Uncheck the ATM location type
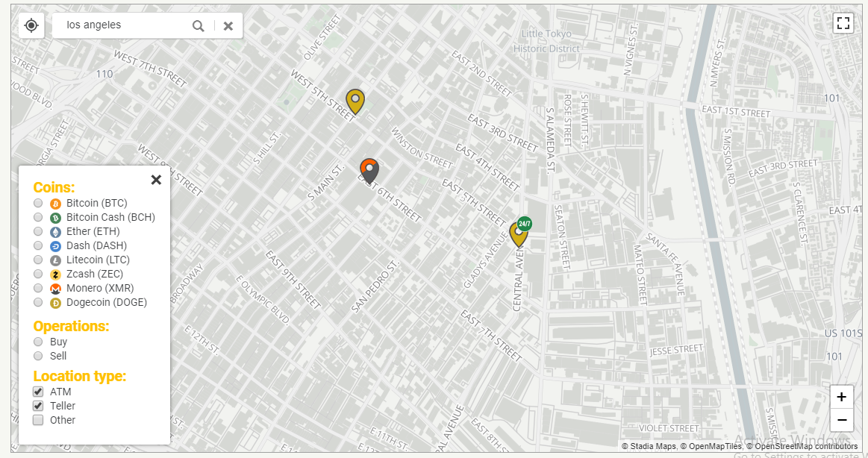The width and height of the screenshot is (868, 458). click(38, 392)
